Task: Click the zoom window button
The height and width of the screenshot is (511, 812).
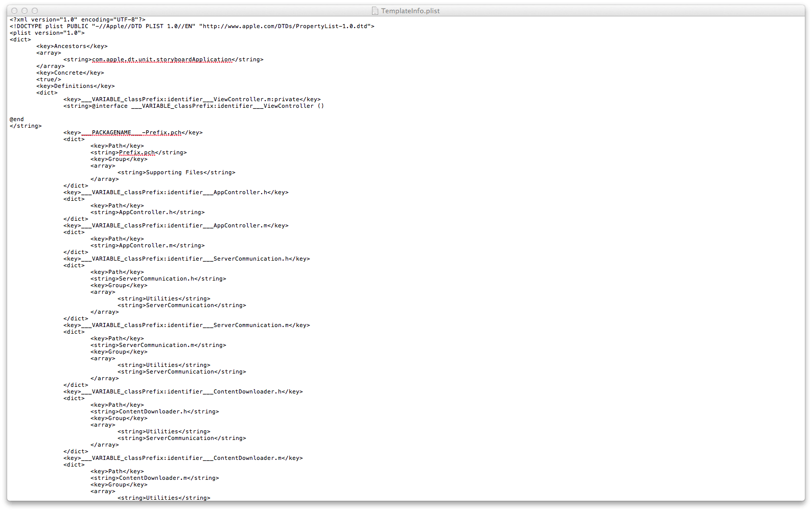Action: (35, 11)
